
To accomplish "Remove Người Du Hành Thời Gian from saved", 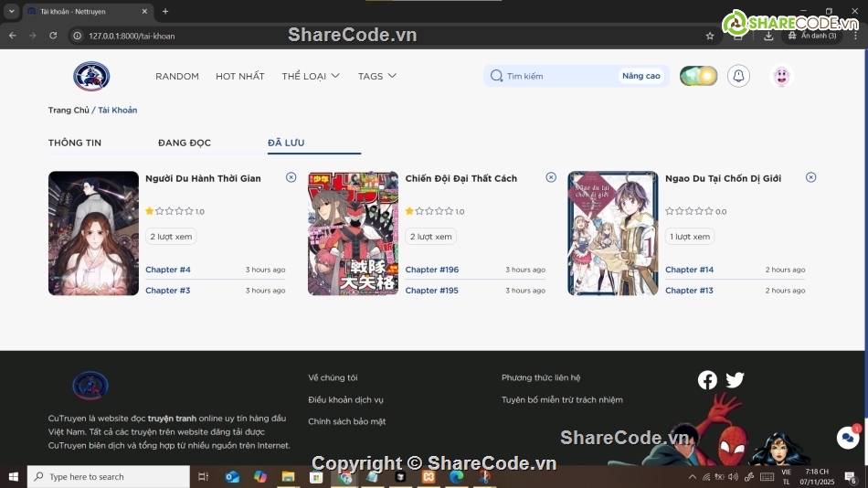I will pyautogui.click(x=291, y=177).
